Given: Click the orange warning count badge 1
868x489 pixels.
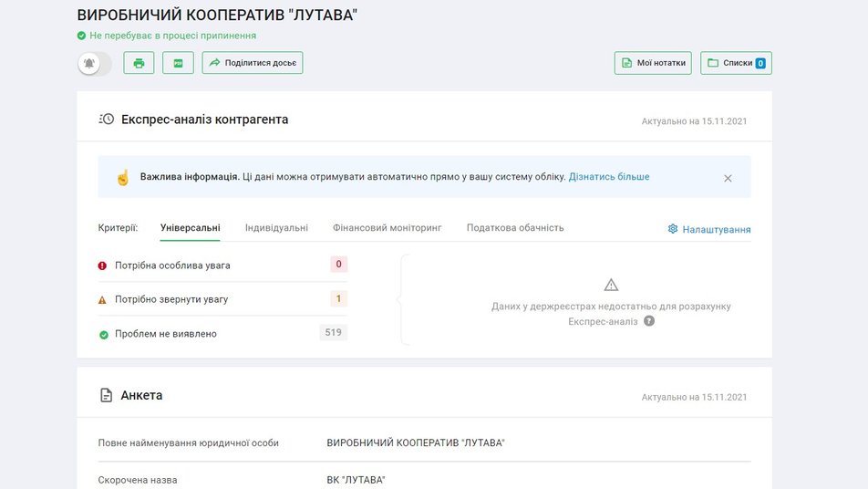Looking at the screenshot, I should coord(338,299).
